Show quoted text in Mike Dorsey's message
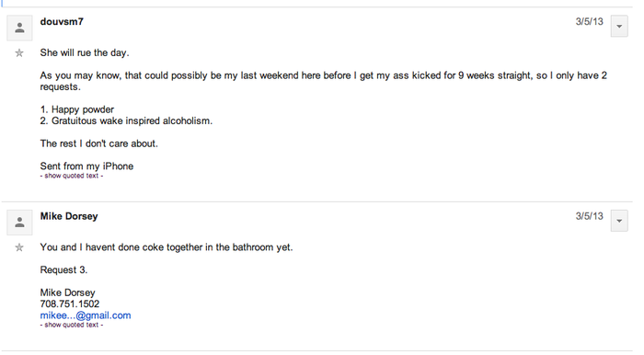644x355 pixels. pyautogui.click(x=72, y=325)
